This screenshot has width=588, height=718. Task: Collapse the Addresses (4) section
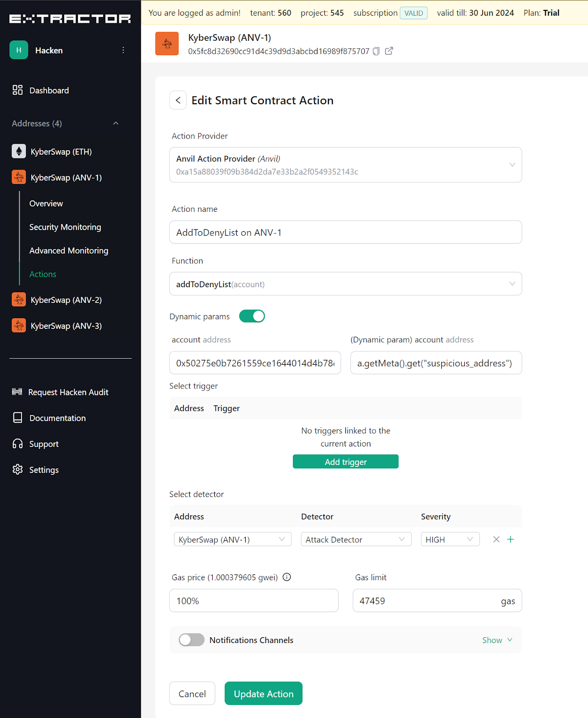[x=116, y=123]
